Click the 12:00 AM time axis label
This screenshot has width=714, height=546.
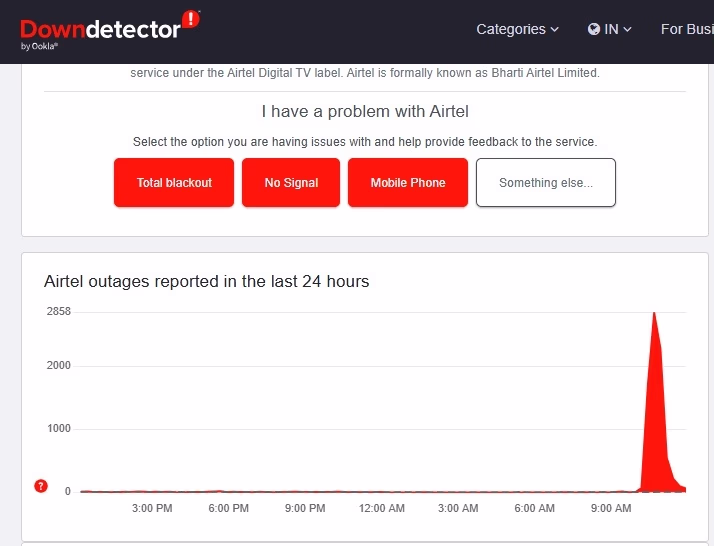point(381,509)
